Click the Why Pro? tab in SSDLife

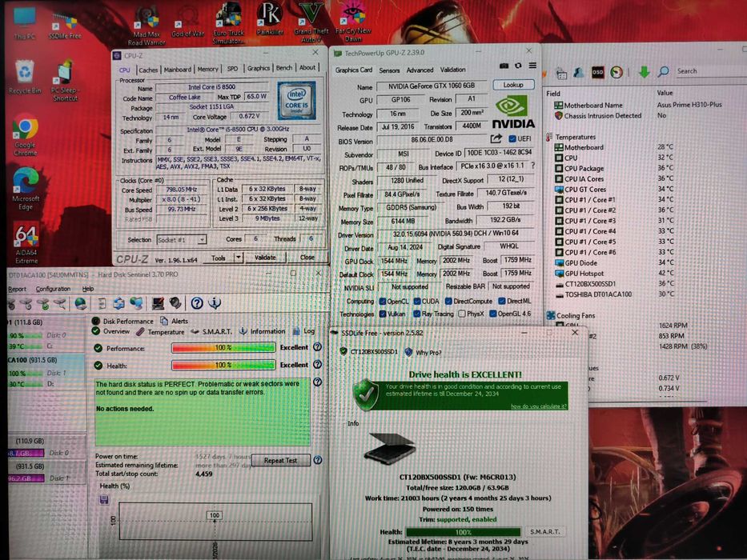pyautogui.click(x=423, y=352)
